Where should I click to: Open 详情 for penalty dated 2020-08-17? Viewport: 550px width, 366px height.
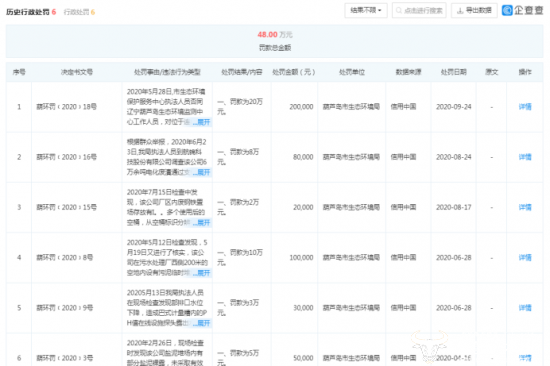coord(525,207)
